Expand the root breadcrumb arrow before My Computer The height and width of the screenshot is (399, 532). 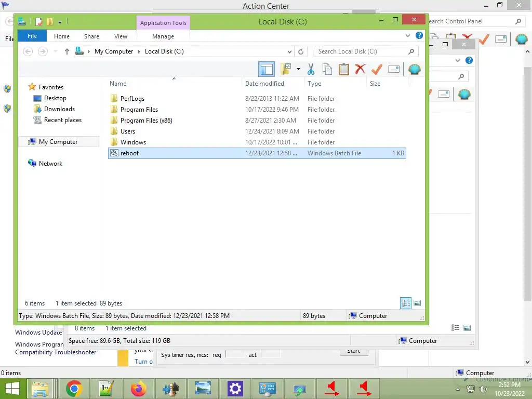(x=88, y=51)
